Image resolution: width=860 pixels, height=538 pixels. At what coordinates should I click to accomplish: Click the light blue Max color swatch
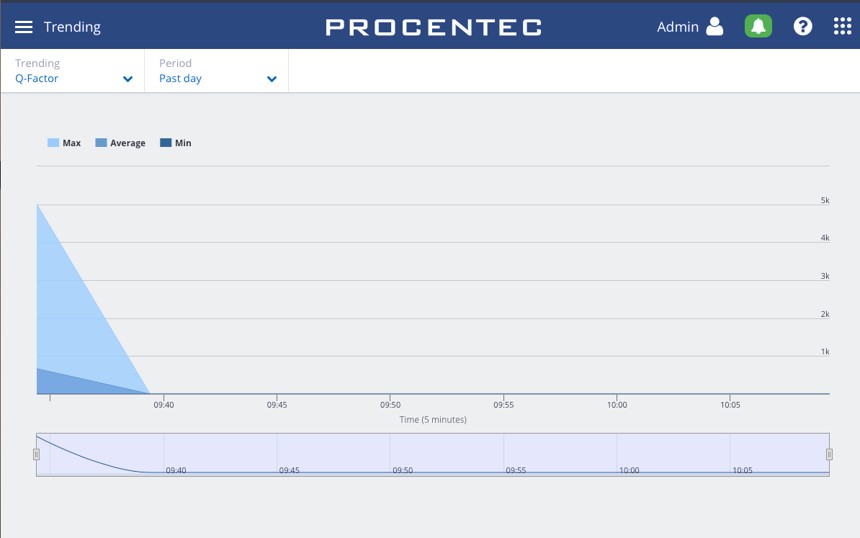click(53, 143)
